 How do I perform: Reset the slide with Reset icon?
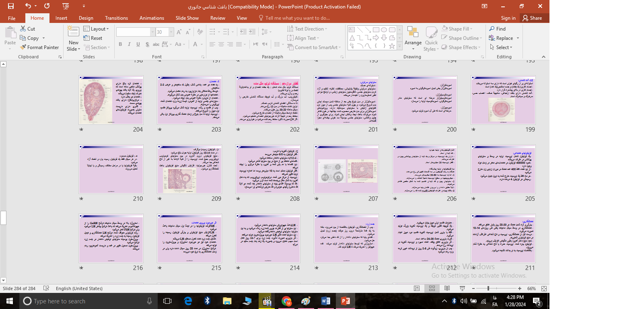click(x=87, y=38)
